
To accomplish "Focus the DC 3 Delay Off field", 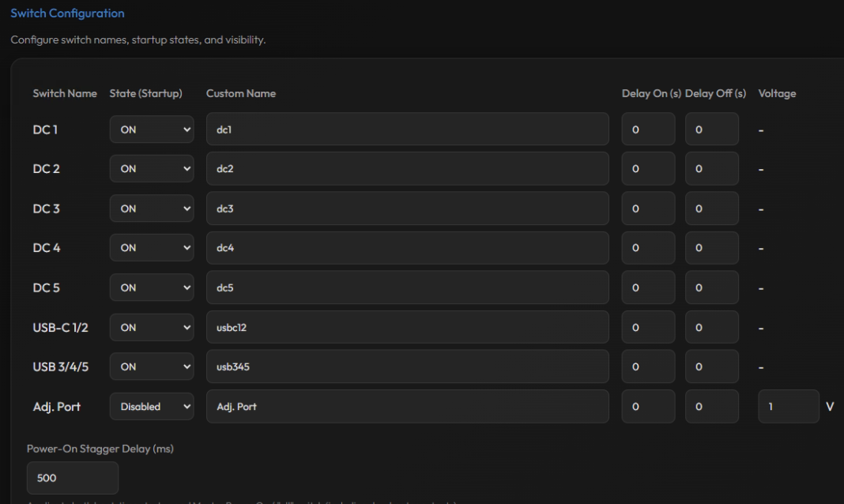I will click(x=711, y=209).
